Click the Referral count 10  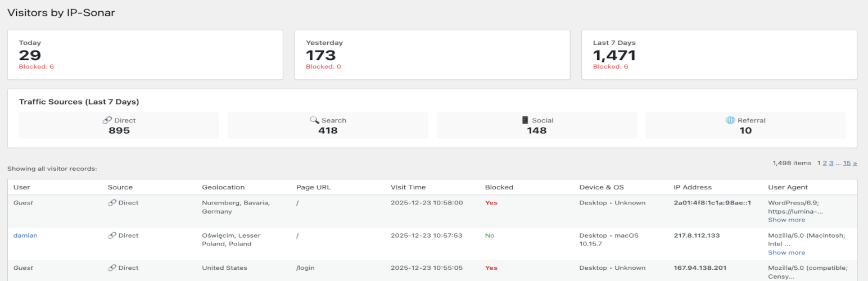(745, 130)
